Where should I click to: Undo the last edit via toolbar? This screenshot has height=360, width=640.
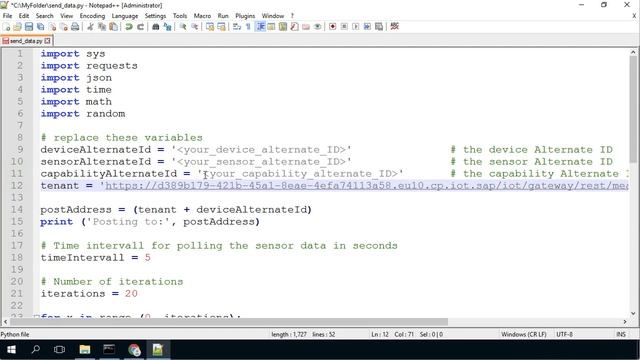click(x=129, y=27)
